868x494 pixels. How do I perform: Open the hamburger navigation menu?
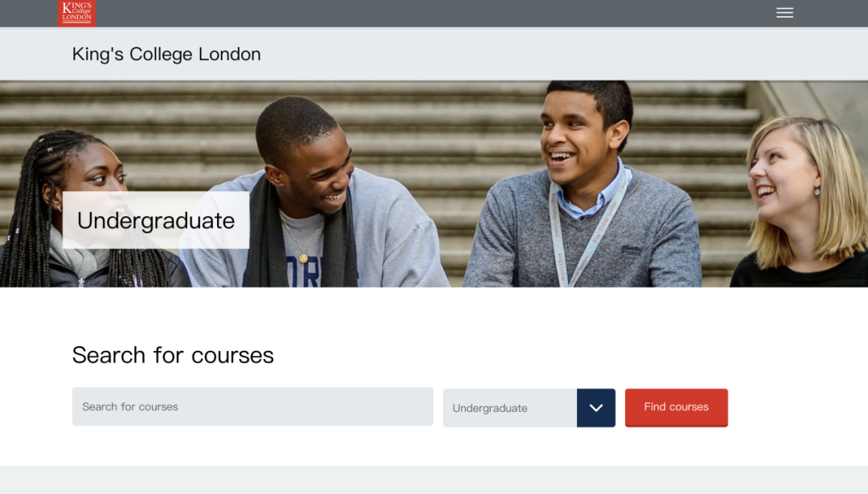pos(784,13)
